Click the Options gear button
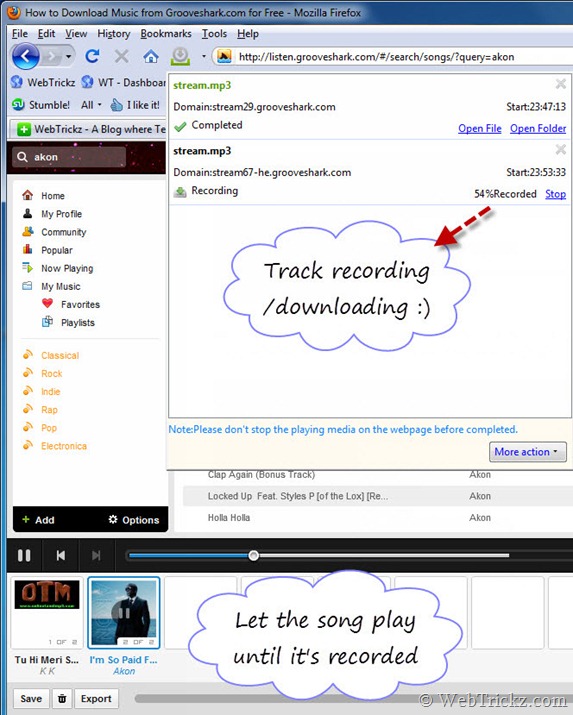573x715 pixels. coord(134,520)
